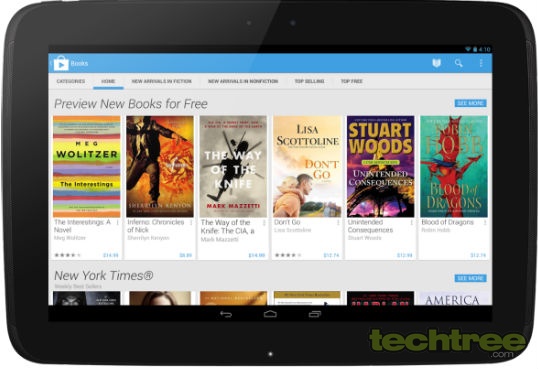This screenshot has width=538, height=369.
Task: Click See More for Preview New Books
Action: pyautogui.click(x=470, y=103)
